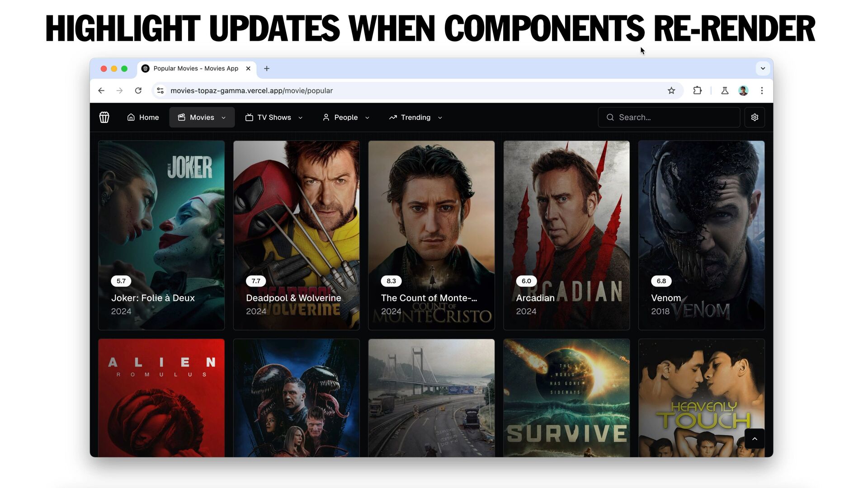Open the Arcadian movie poster
Image resolution: width=868 pixels, height=488 pixels.
pyautogui.click(x=566, y=235)
